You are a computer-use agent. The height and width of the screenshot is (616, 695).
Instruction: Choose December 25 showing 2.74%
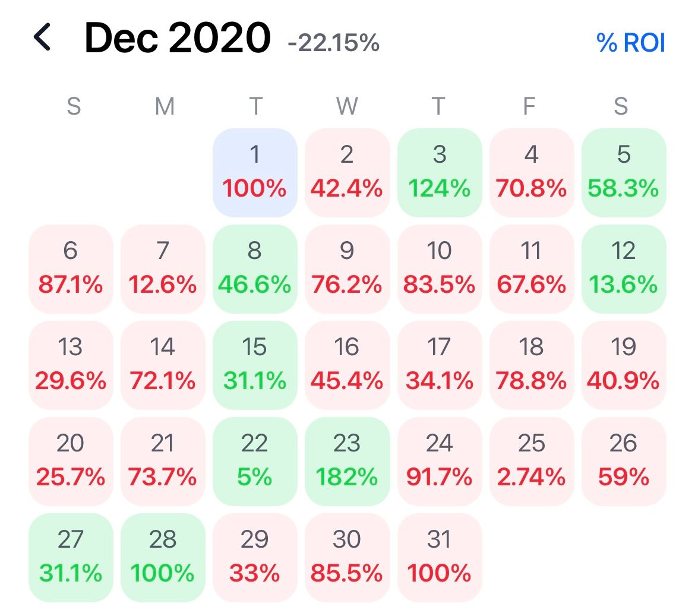pyautogui.click(x=531, y=461)
